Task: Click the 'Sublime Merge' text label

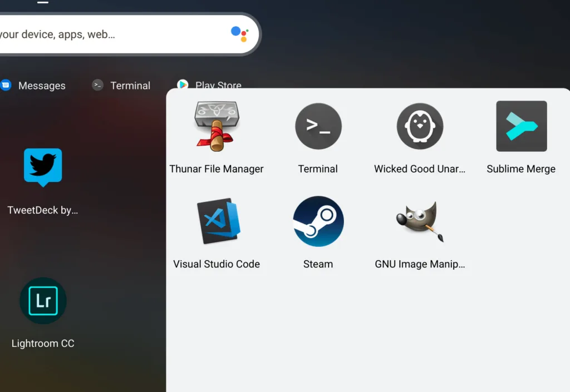Action: (x=521, y=169)
